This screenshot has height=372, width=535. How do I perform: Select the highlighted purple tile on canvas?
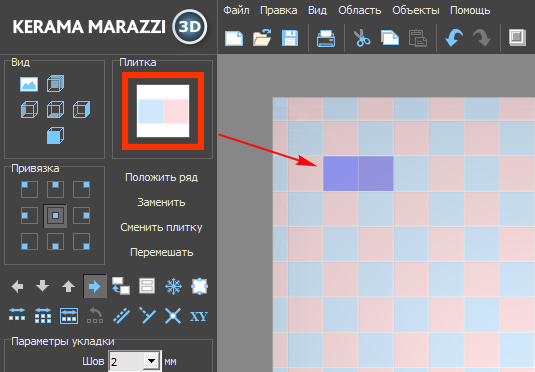[358, 174]
